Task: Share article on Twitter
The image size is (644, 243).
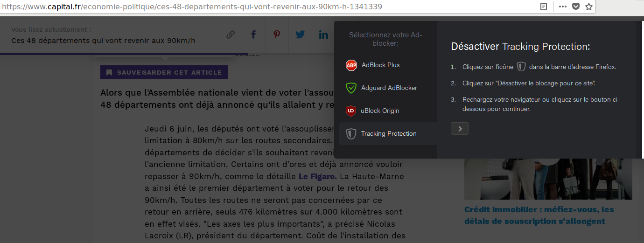Action: click(300, 35)
